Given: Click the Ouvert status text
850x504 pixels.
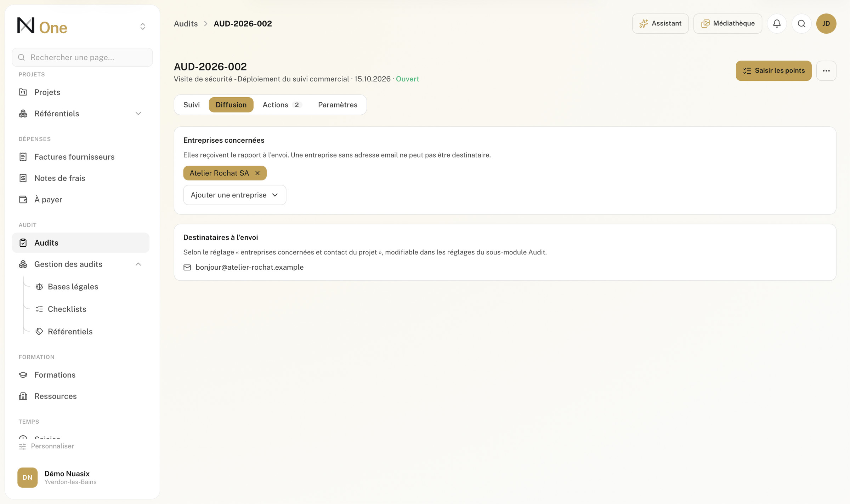Looking at the screenshot, I should (407, 79).
